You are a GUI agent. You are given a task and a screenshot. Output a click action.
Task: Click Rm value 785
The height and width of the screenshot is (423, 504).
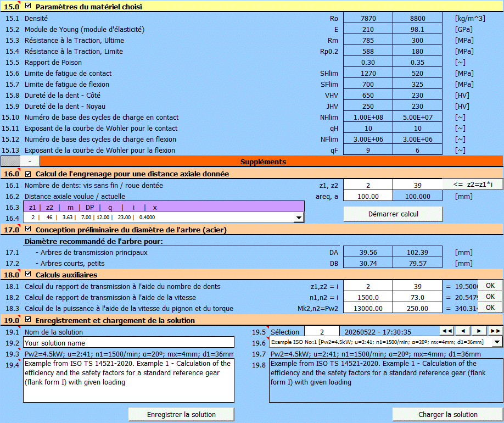click(x=368, y=40)
